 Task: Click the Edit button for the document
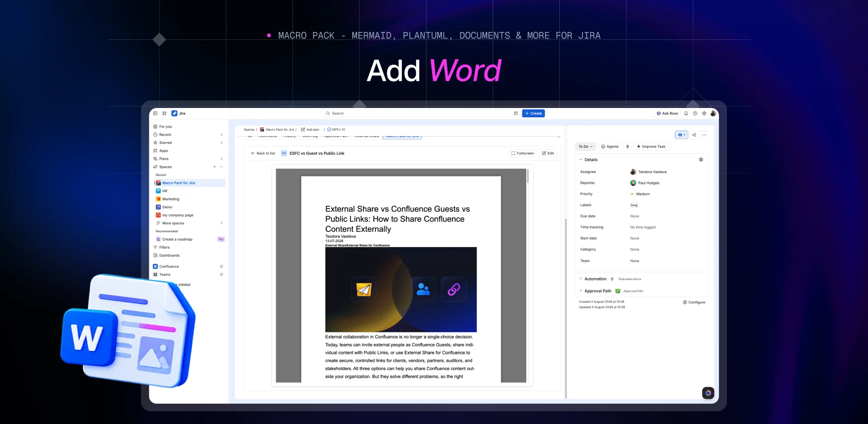coord(548,153)
